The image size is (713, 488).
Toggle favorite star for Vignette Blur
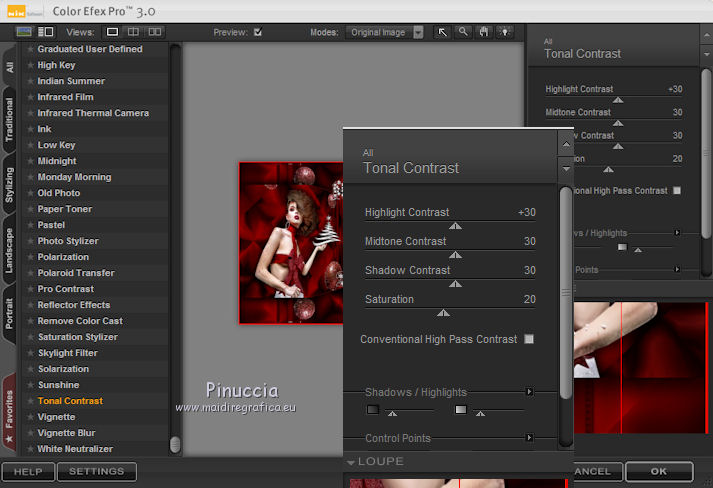(x=30, y=433)
